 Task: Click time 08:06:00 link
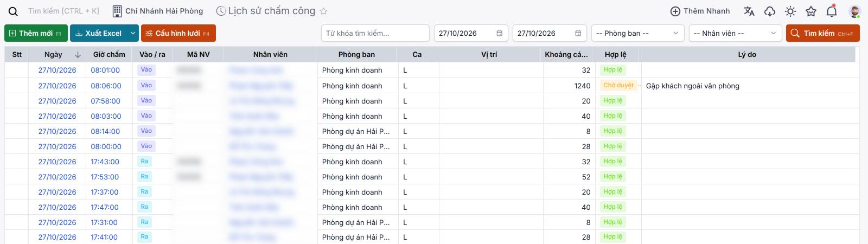105,86
